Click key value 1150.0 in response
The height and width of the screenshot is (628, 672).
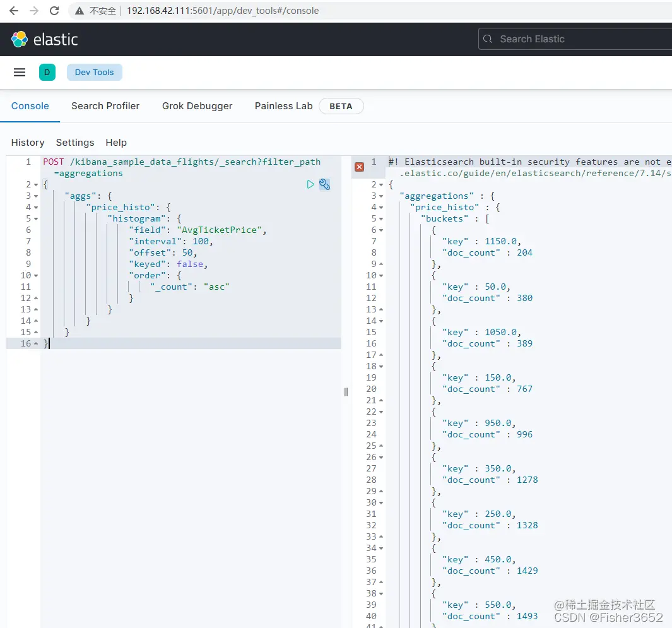point(500,241)
